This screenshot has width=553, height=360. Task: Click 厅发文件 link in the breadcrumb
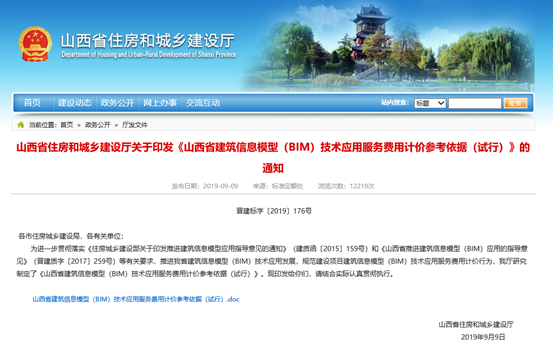point(135,125)
